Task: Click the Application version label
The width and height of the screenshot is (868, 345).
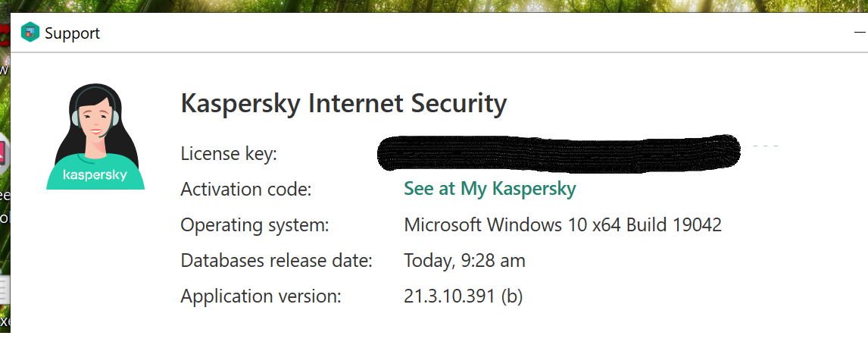Action: [x=261, y=296]
